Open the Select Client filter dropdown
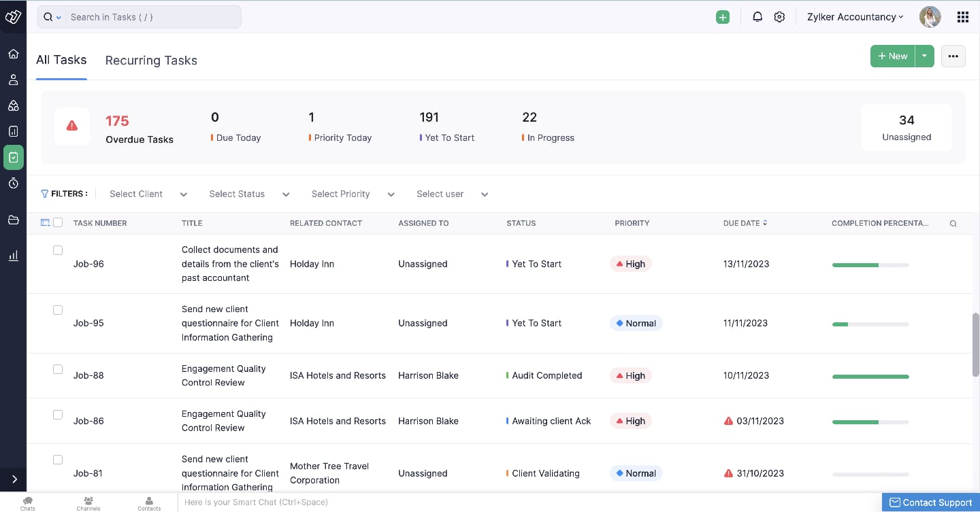 (147, 194)
